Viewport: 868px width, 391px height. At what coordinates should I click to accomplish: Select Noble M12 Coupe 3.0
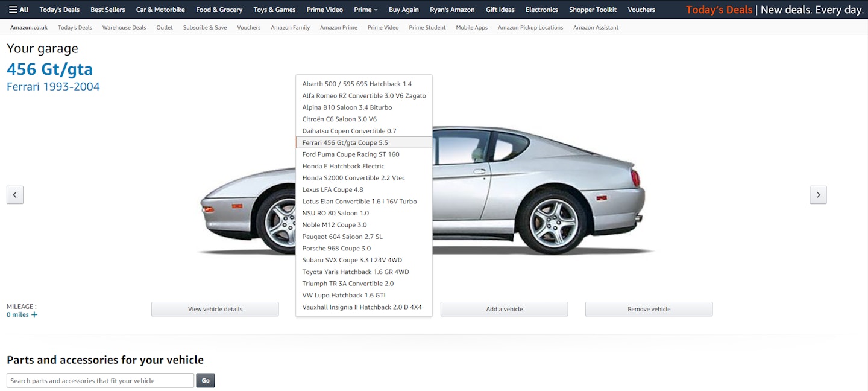[x=364, y=224]
